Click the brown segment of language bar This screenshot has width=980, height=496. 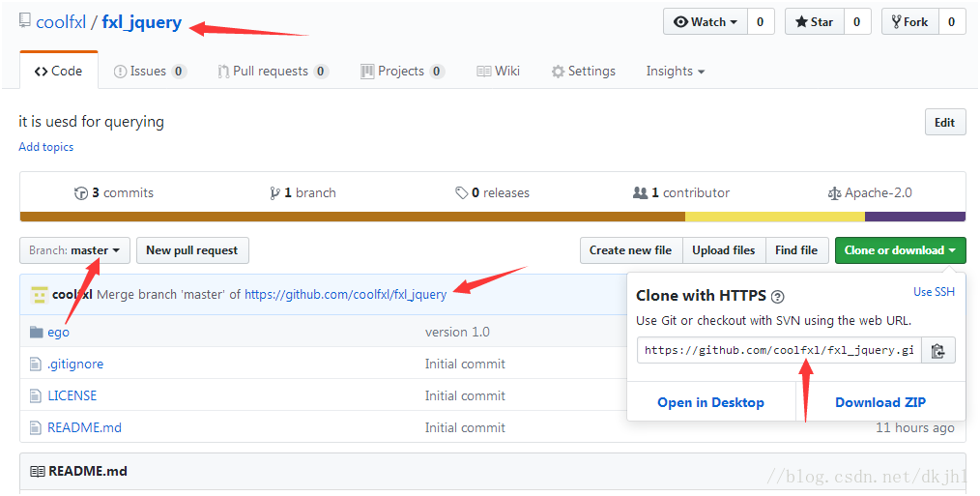(x=353, y=217)
